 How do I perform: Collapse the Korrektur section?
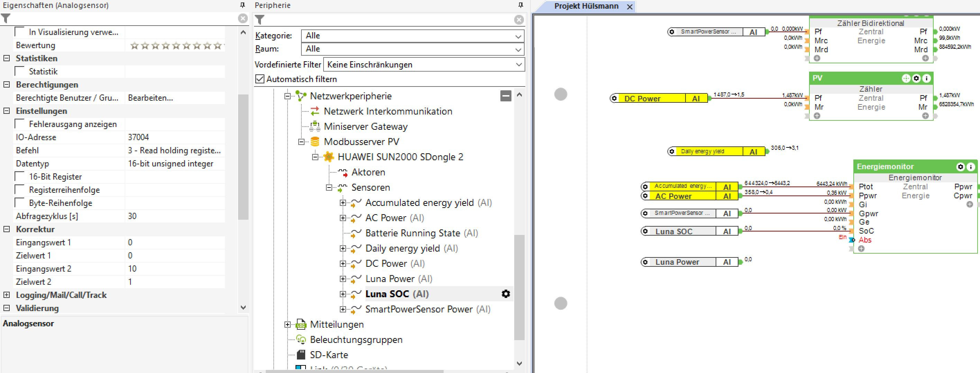pos(7,229)
